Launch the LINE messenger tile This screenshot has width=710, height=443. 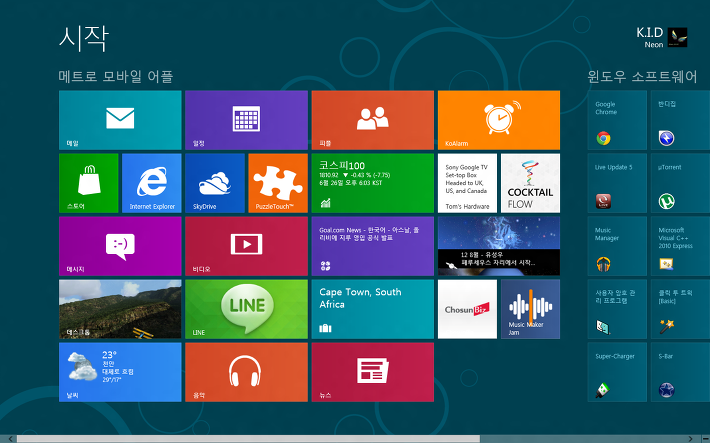(x=246, y=309)
